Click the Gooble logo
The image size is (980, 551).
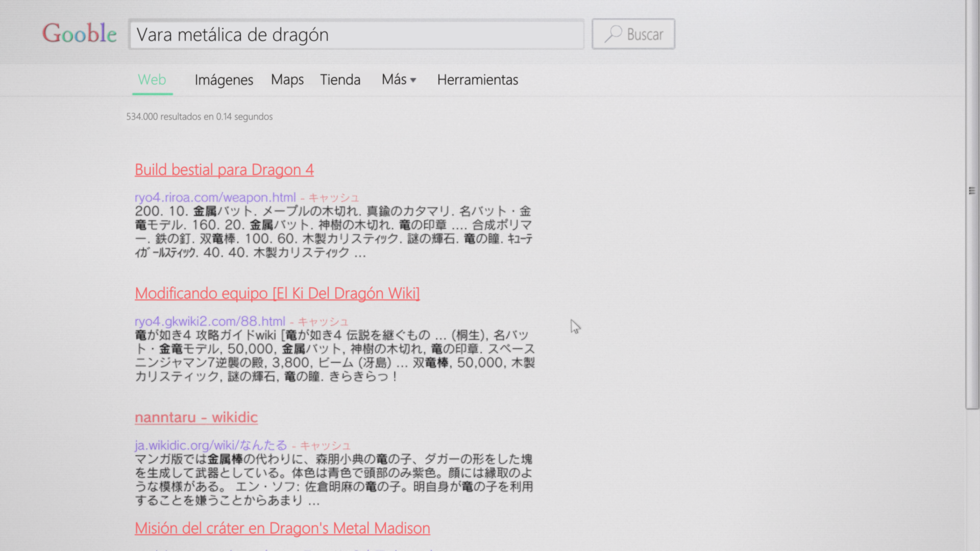click(79, 34)
